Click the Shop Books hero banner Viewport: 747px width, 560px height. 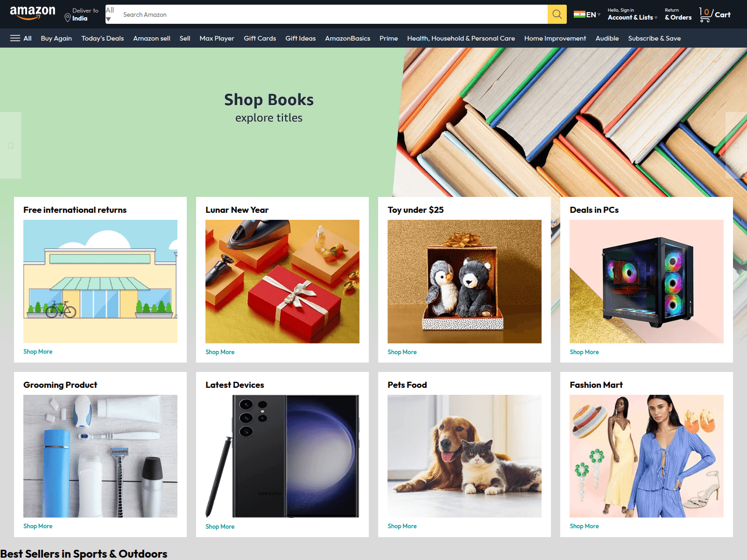pos(373,122)
